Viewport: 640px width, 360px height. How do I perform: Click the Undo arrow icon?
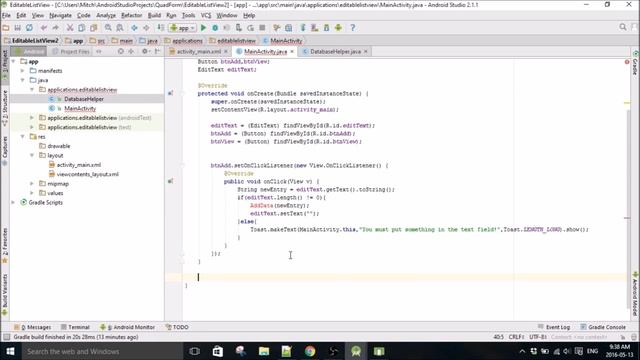click(44, 28)
